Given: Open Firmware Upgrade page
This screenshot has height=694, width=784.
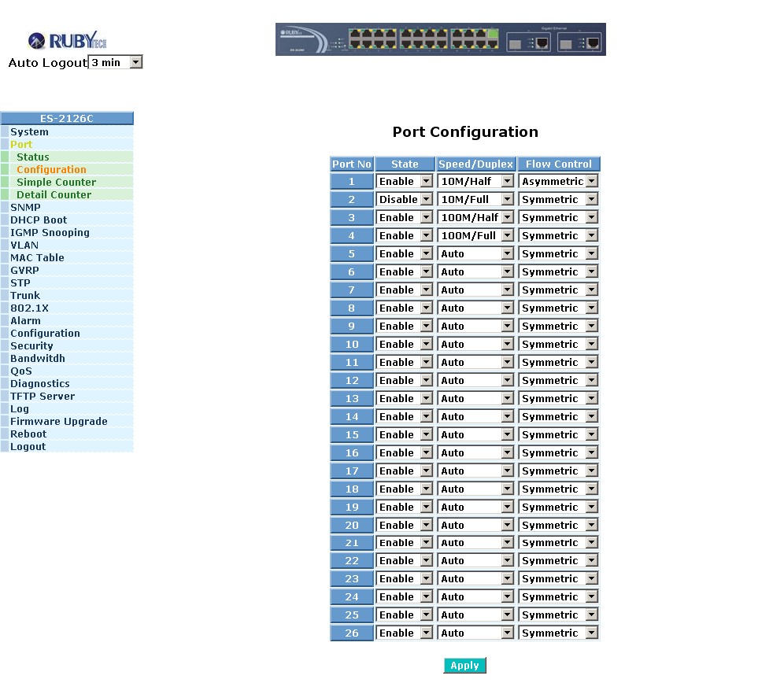Looking at the screenshot, I should pos(59,421).
